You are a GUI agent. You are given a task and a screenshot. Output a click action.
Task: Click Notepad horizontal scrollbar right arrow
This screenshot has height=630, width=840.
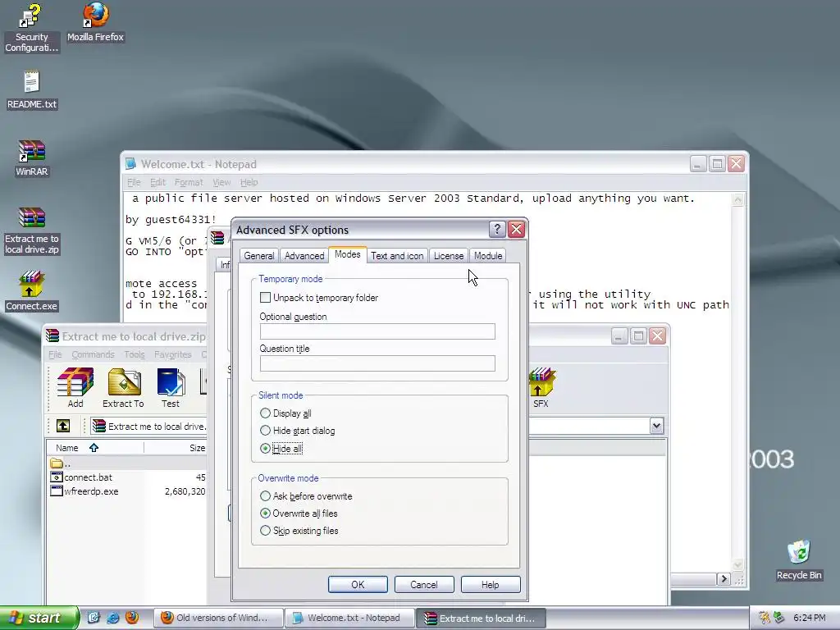(724, 579)
